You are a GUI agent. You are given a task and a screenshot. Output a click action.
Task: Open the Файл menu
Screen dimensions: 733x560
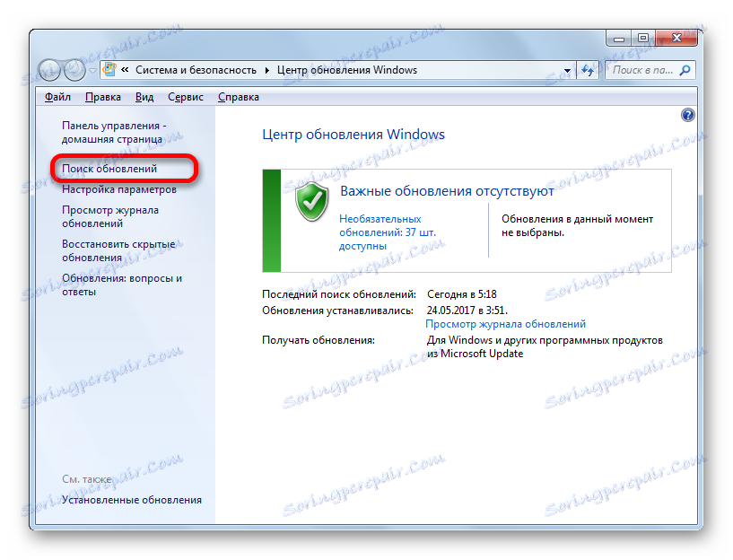(57, 97)
